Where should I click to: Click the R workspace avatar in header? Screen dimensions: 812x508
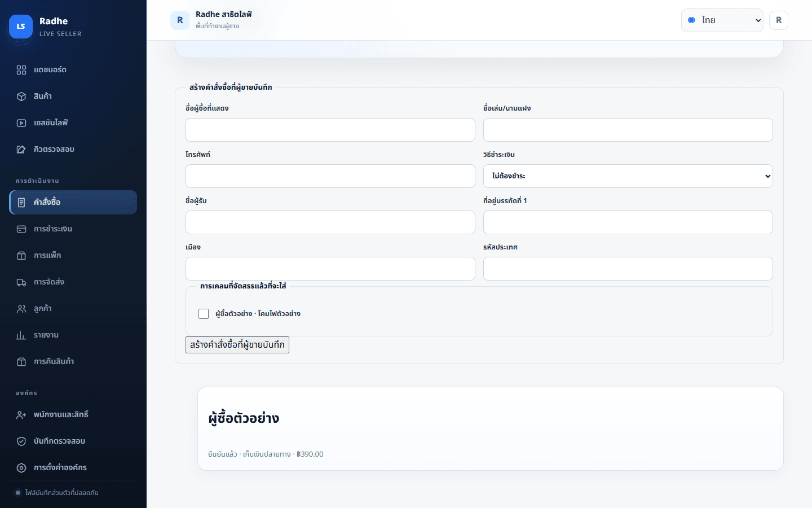pos(180,20)
